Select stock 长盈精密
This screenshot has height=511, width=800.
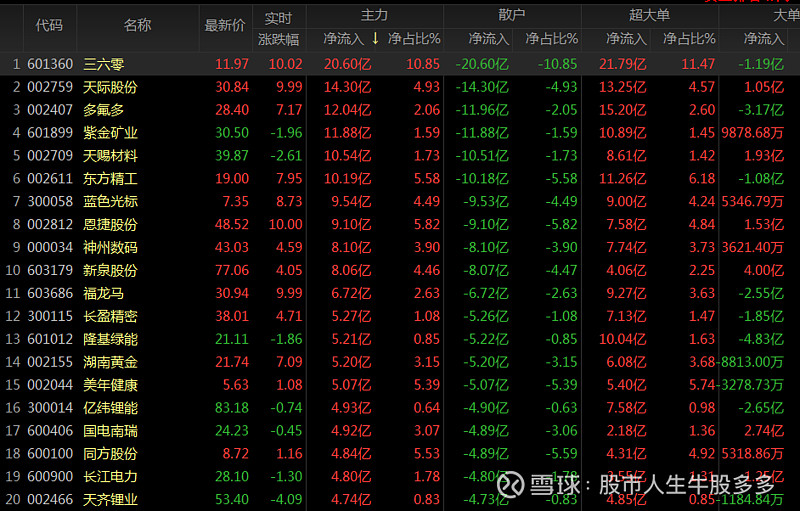pyautogui.click(x=111, y=316)
